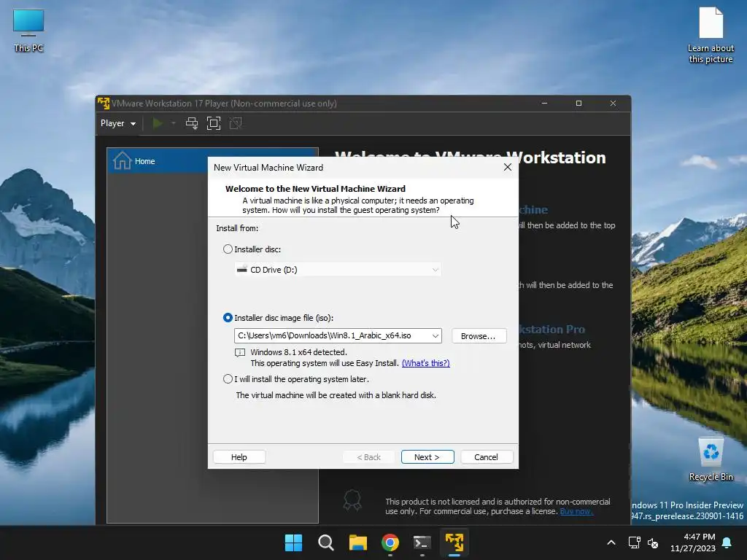Open This PC desktop icon
Image resolution: width=747 pixels, height=560 pixels.
28,31
